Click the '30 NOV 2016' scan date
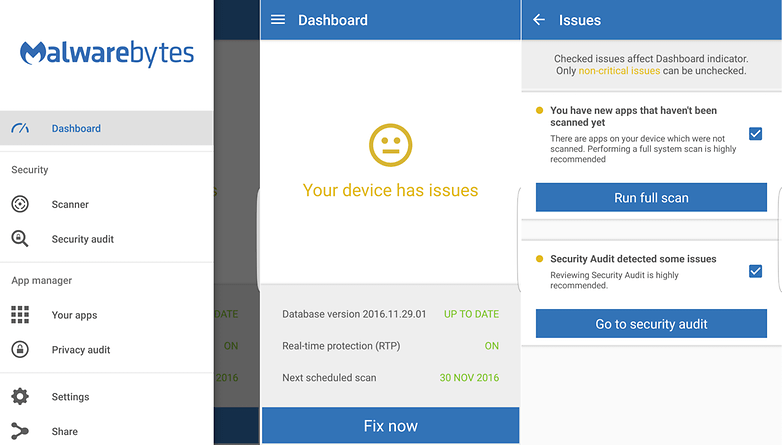The height and width of the screenshot is (445, 782). 469,378
